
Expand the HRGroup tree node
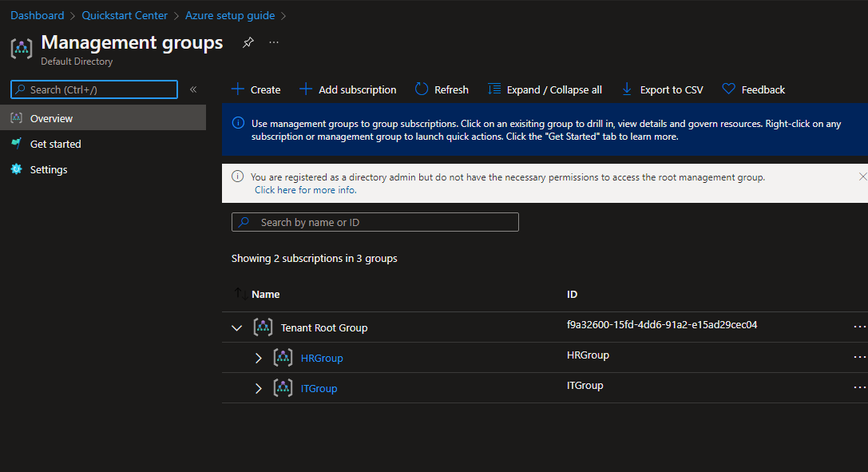coord(258,358)
